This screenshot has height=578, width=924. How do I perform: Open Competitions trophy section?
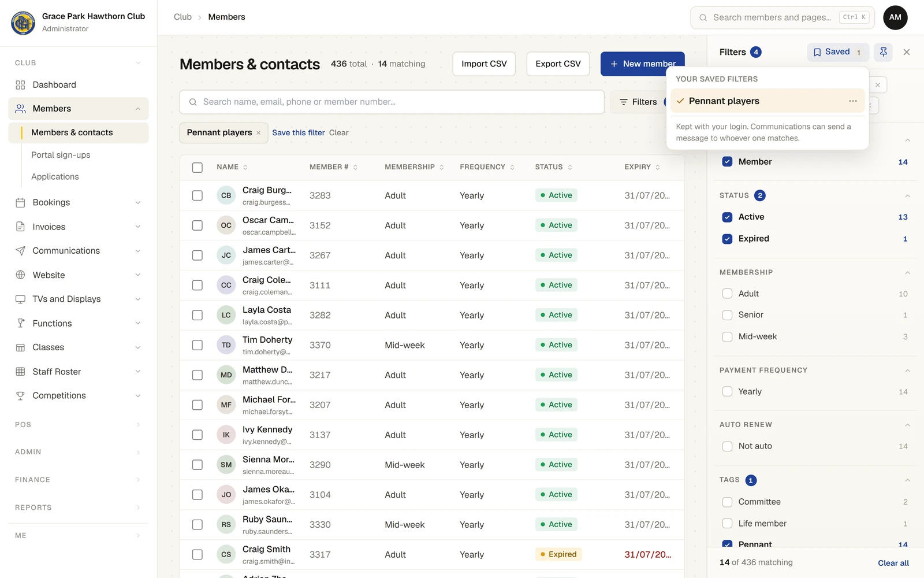78,395
